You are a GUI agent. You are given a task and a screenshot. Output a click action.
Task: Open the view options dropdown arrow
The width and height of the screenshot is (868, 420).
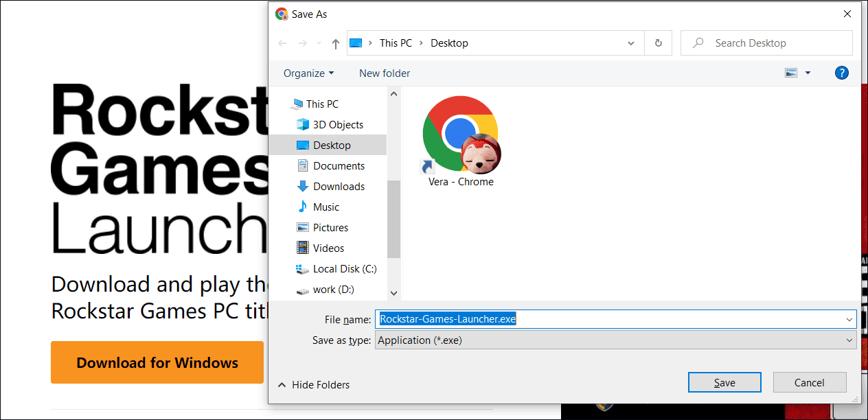[x=808, y=73]
